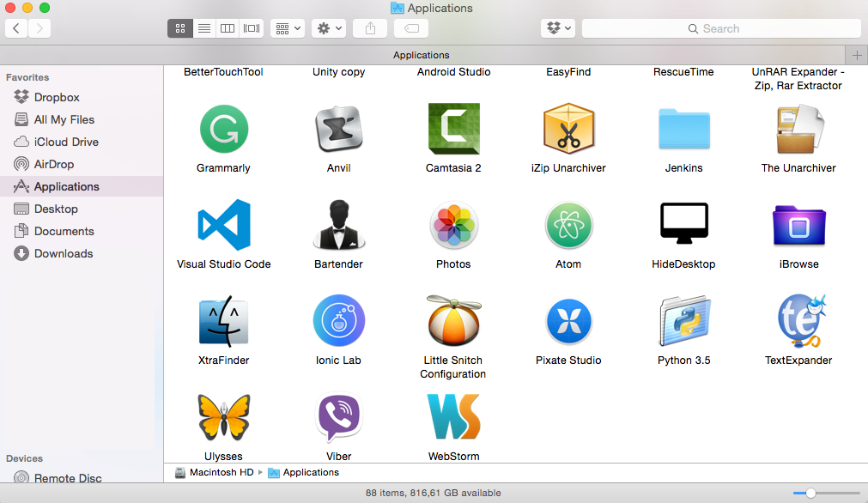The width and height of the screenshot is (868, 503).
Task: Select the Unity copy label
Action: coord(339,72)
